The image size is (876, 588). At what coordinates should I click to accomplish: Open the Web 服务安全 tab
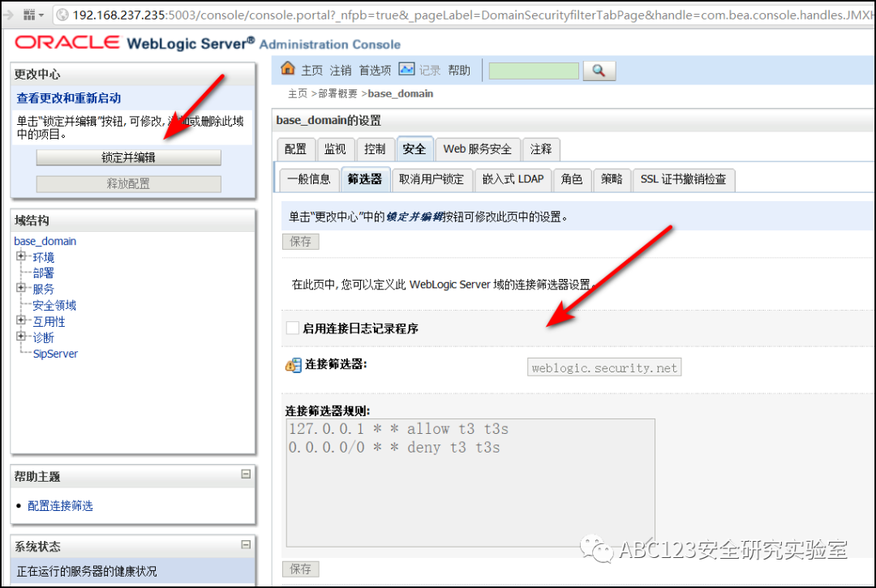(x=478, y=148)
